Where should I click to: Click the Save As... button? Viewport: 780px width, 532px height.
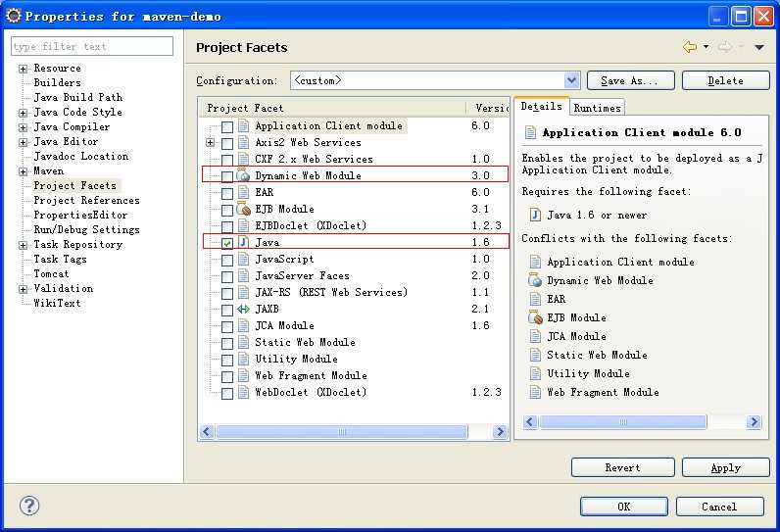630,80
